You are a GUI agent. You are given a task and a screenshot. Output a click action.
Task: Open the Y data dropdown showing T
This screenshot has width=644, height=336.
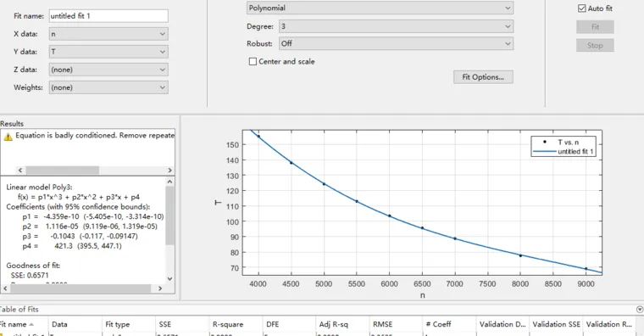click(x=108, y=52)
